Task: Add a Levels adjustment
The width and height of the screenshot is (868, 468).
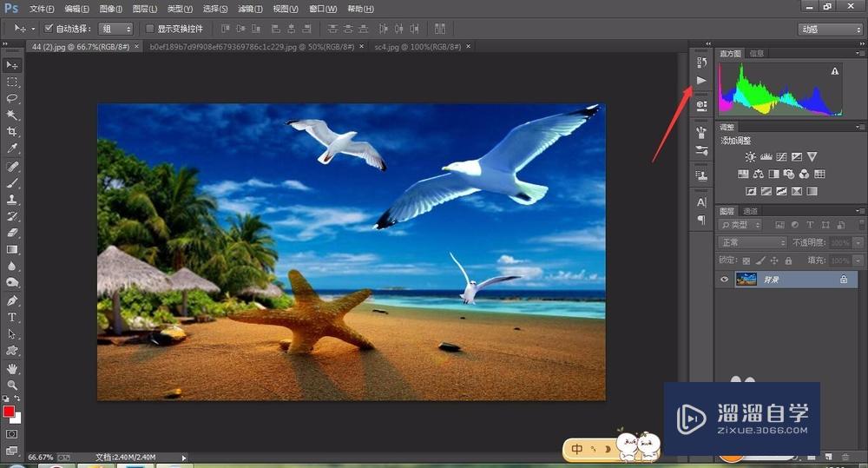Action: click(x=766, y=157)
